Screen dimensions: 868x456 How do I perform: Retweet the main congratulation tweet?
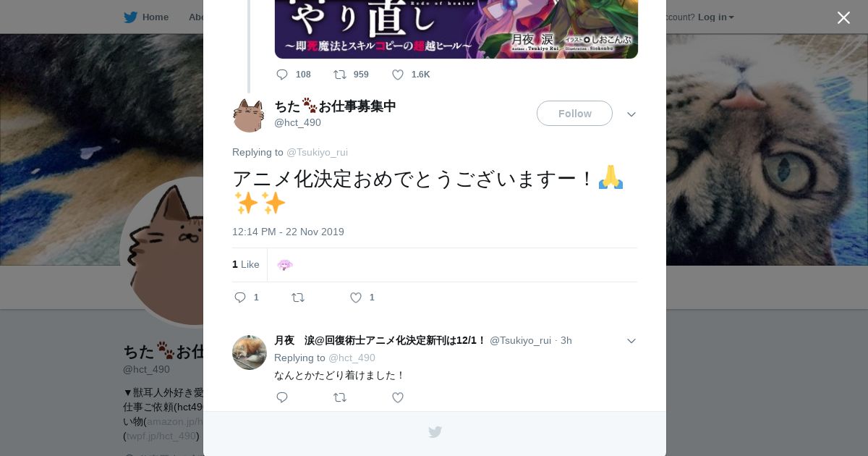pyautogui.click(x=298, y=297)
